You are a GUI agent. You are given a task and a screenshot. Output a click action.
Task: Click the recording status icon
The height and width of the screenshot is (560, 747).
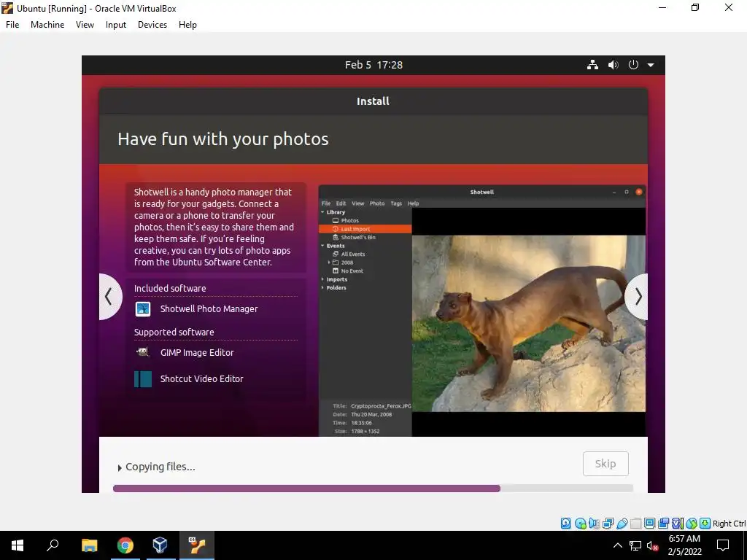click(663, 524)
